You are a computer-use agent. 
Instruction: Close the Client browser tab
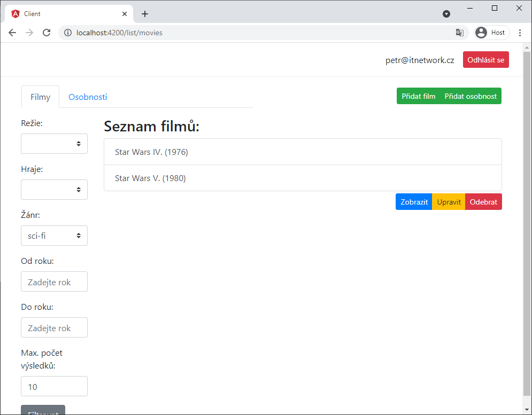[x=125, y=14]
